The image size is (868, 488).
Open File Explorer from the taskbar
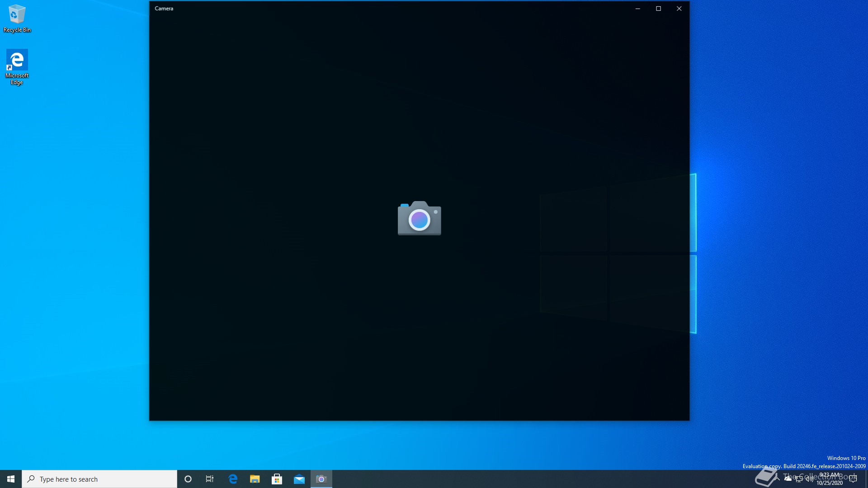pyautogui.click(x=255, y=479)
